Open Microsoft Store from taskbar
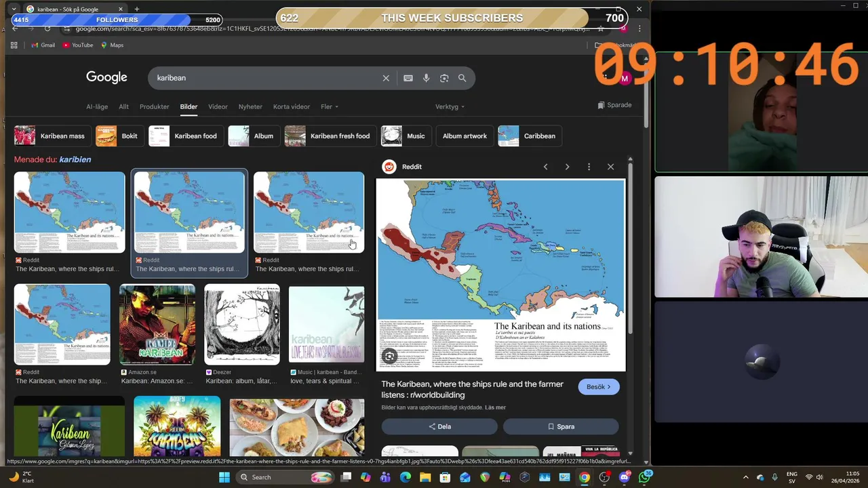 click(445, 477)
